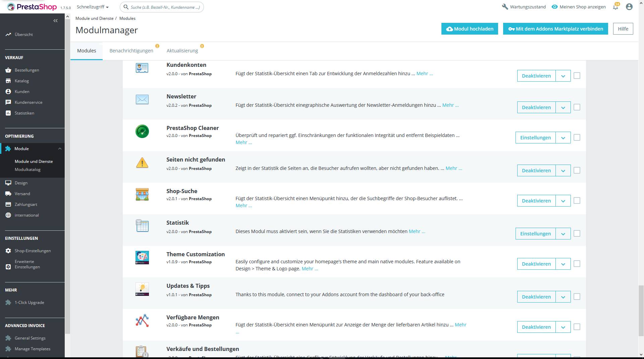Open the user profile avatar icon
Screen dimensions: 644x359
(x=629, y=7)
